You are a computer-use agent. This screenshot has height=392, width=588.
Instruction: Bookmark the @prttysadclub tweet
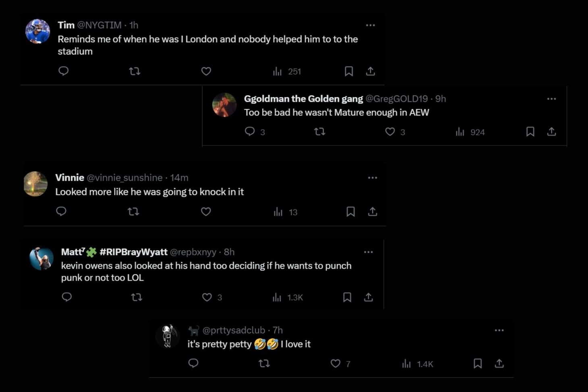(478, 364)
